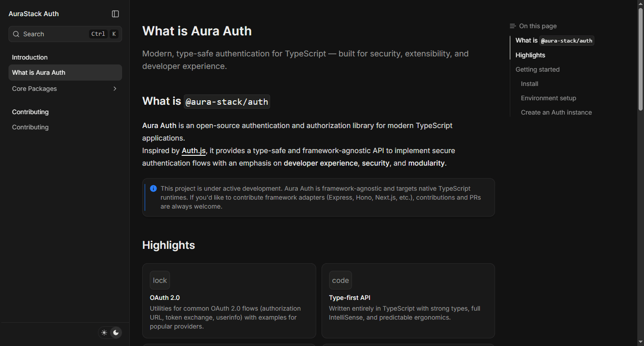Open "Create an Auth instance" outline entry
The width and height of the screenshot is (644, 346).
click(x=556, y=112)
